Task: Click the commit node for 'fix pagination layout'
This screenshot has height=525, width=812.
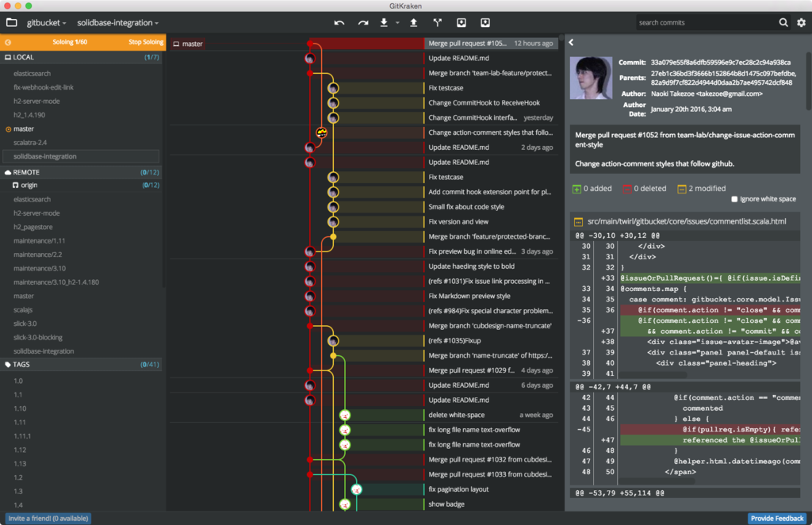Action: pyautogui.click(x=356, y=489)
